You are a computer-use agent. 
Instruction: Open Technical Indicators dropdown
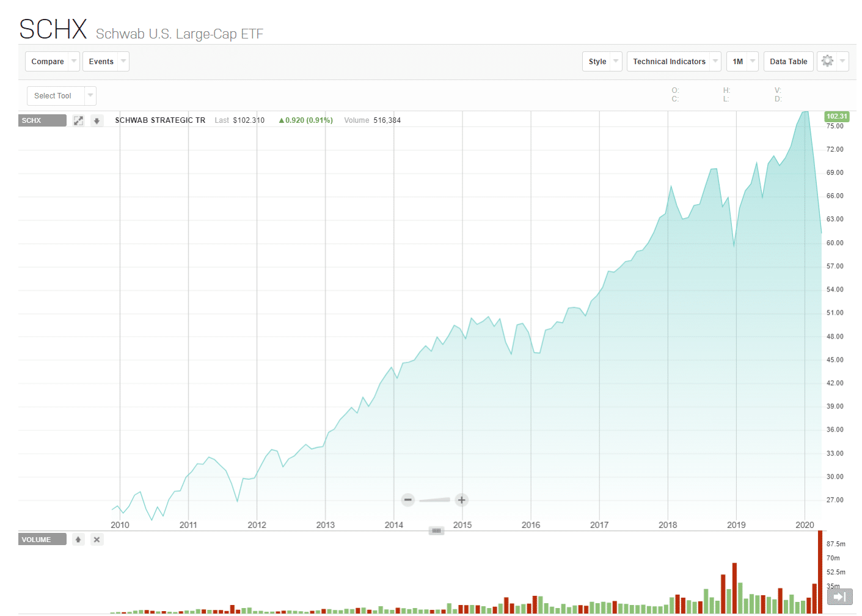tap(674, 61)
